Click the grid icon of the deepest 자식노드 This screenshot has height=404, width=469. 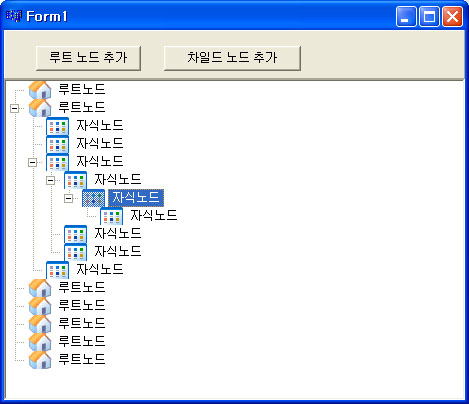[112, 216]
